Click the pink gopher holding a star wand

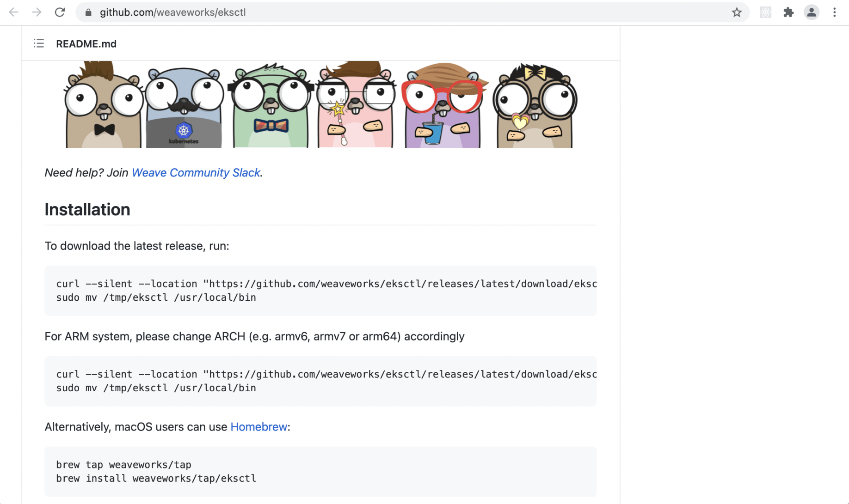tap(355, 109)
